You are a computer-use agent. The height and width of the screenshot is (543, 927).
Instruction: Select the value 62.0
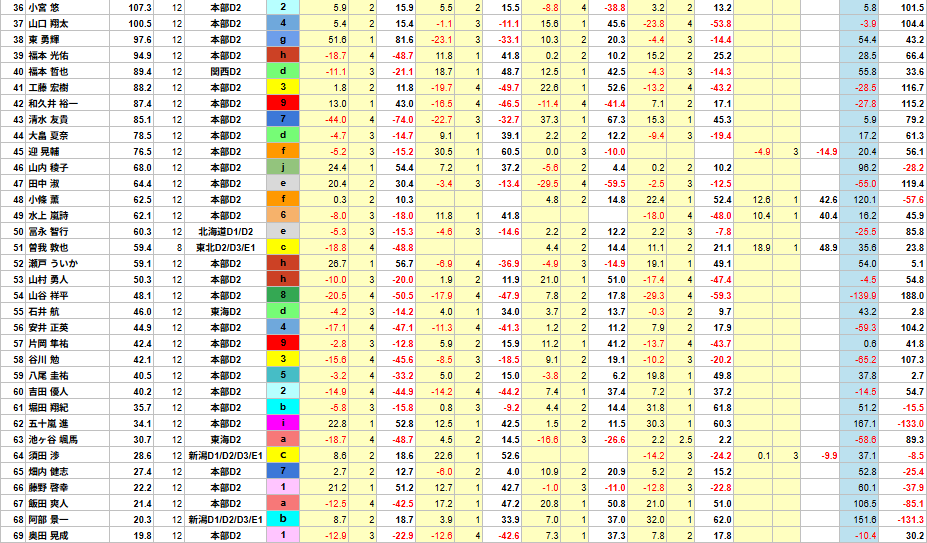coord(722,520)
